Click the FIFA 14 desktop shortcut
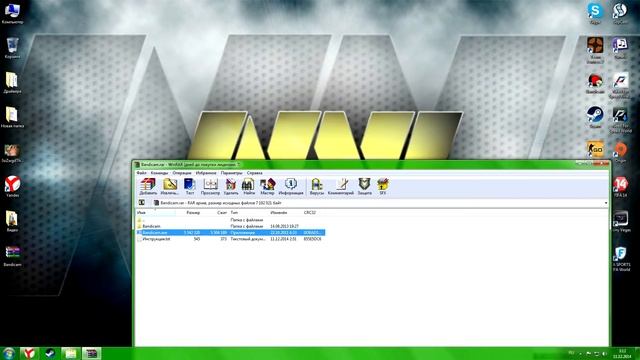The image size is (640, 360). (x=620, y=187)
